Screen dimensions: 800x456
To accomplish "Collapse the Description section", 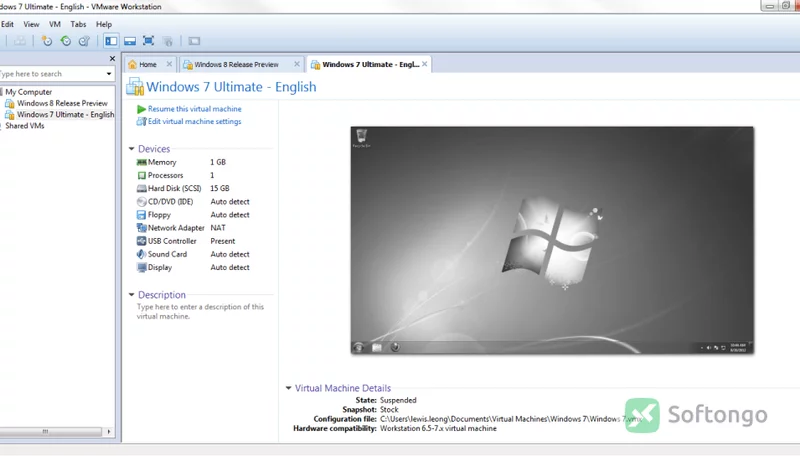I will pos(132,295).
